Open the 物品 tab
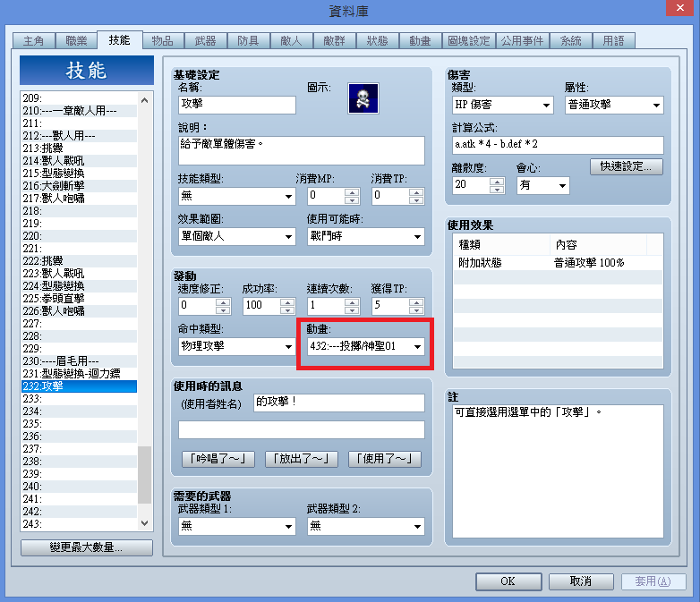Image resolution: width=700 pixels, height=602 pixels. pyautogui.click(x=163, y=41)
